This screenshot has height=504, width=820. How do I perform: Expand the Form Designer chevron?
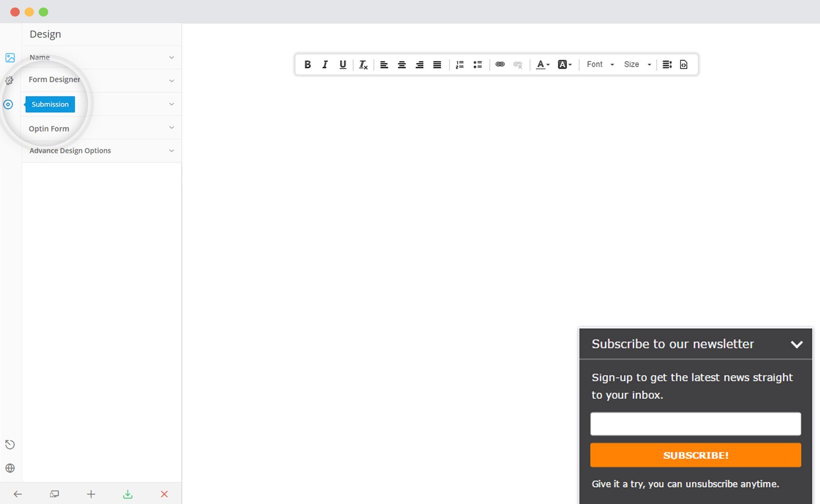(171, 81)
